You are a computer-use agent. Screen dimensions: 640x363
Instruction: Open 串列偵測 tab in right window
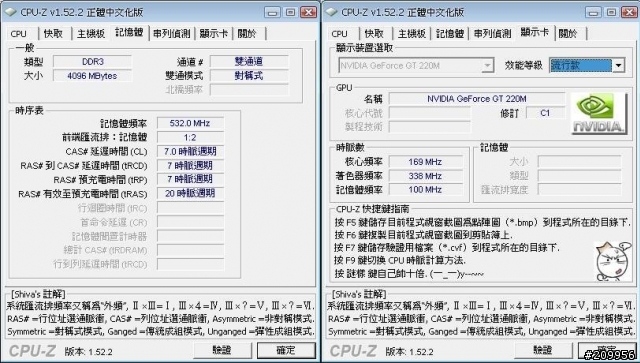(x=493, y=34)
